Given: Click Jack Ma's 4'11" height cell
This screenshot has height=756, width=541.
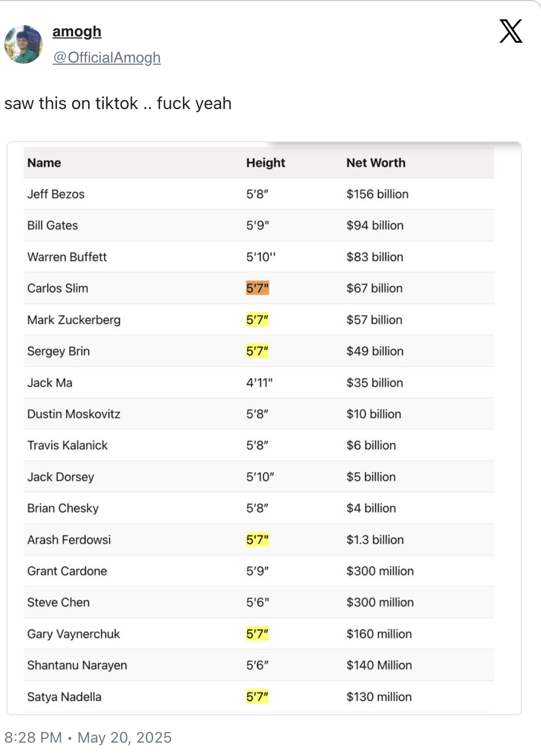Looking at the screenshot, I should click(259, 383).
